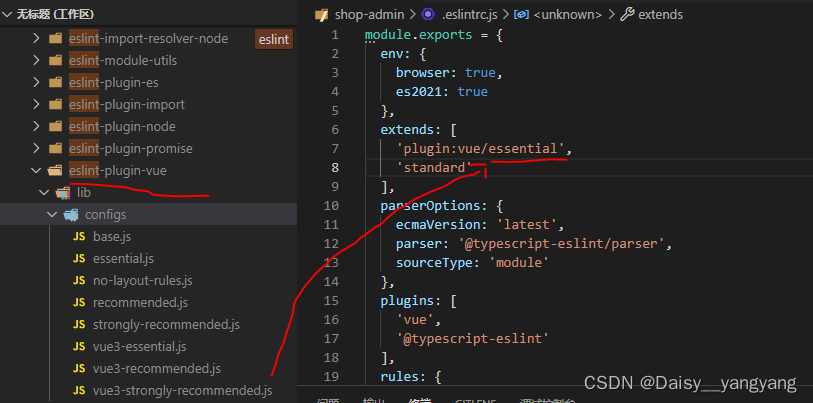Click line number 1 in the gutter
This screenshot has width=813, height=403.
334,35
